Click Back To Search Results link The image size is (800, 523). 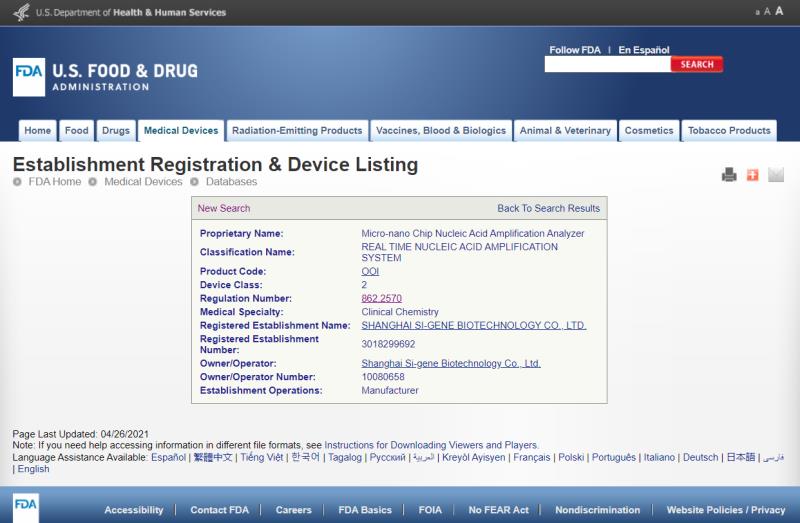(548, 208)
